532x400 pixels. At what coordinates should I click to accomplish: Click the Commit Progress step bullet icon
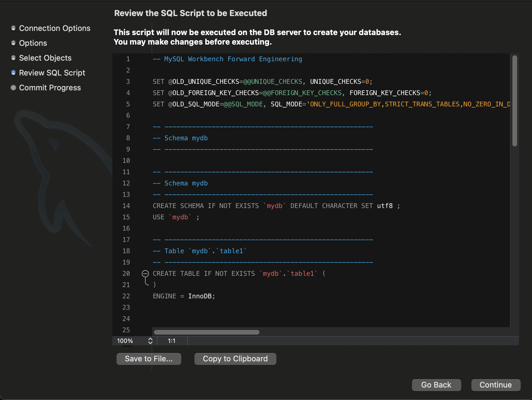click(13, 87)
